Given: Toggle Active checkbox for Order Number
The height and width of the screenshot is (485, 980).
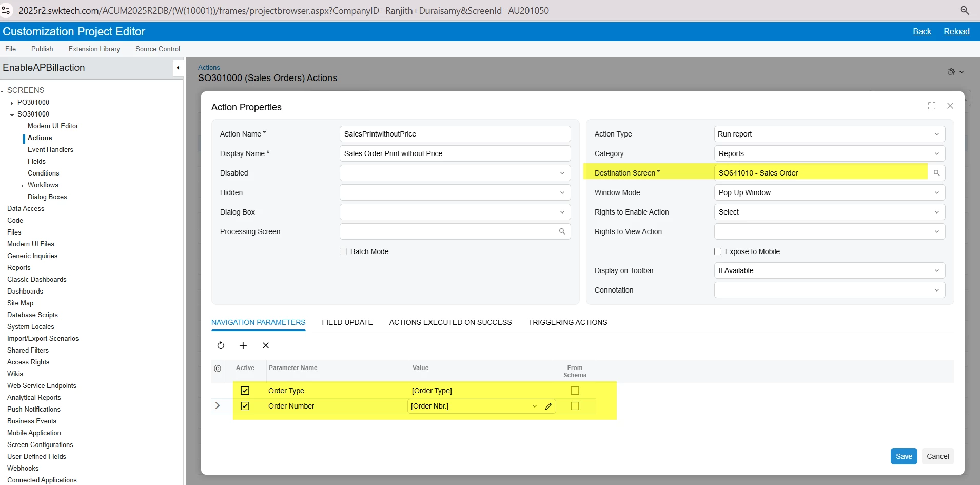Looking at the screenshot, I should tap(245, 406).
